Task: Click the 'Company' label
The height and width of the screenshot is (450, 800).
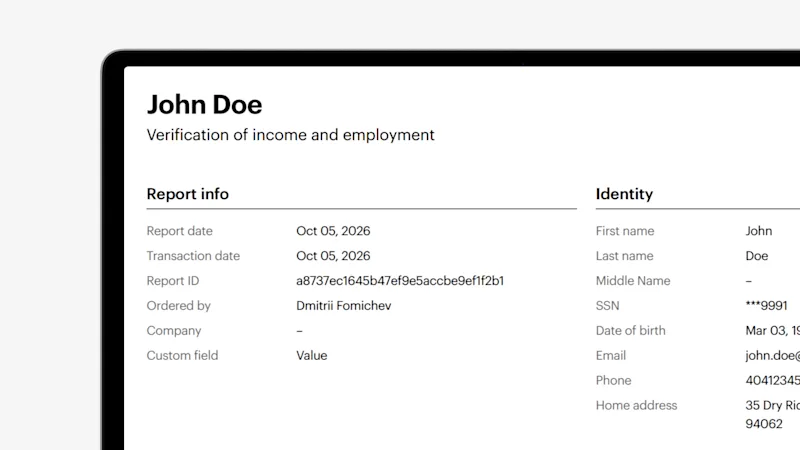Action: (x=173, y=331)
